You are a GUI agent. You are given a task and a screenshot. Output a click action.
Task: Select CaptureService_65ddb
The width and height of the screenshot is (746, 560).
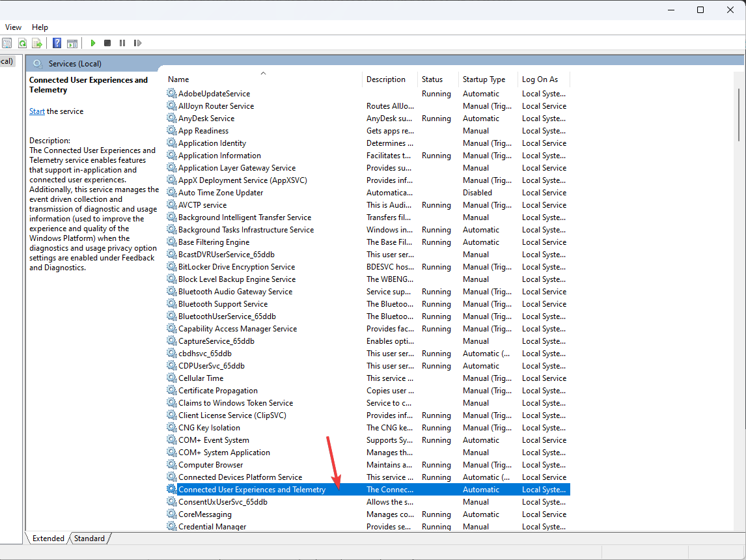(368, 341)
